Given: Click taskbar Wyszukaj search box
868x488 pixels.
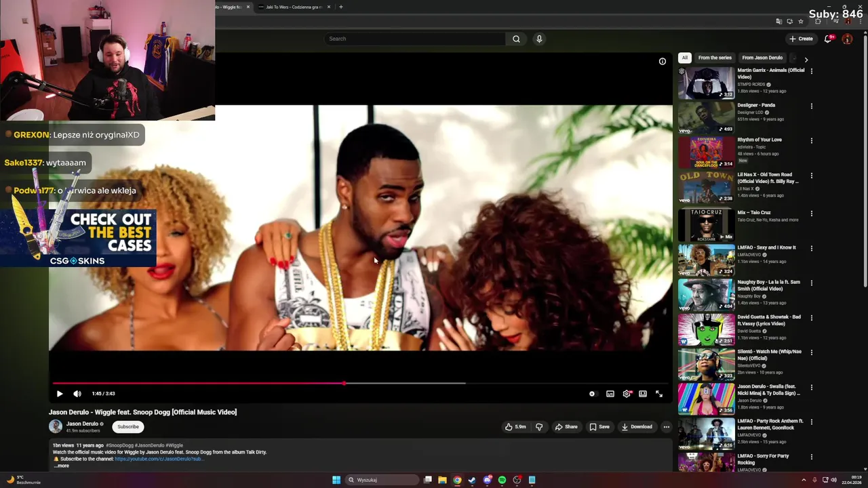Looking at the screenshot, I should (382, 480).
